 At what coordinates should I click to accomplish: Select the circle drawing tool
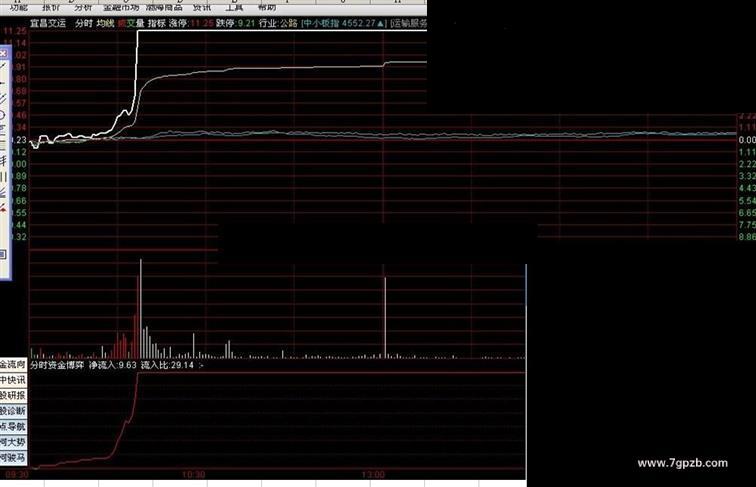(x=2, y=115)
